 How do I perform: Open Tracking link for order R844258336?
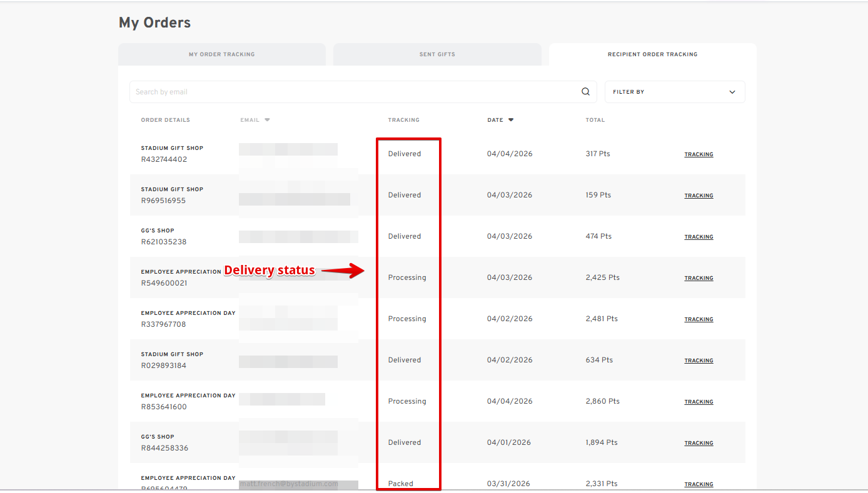click(699, 443)
